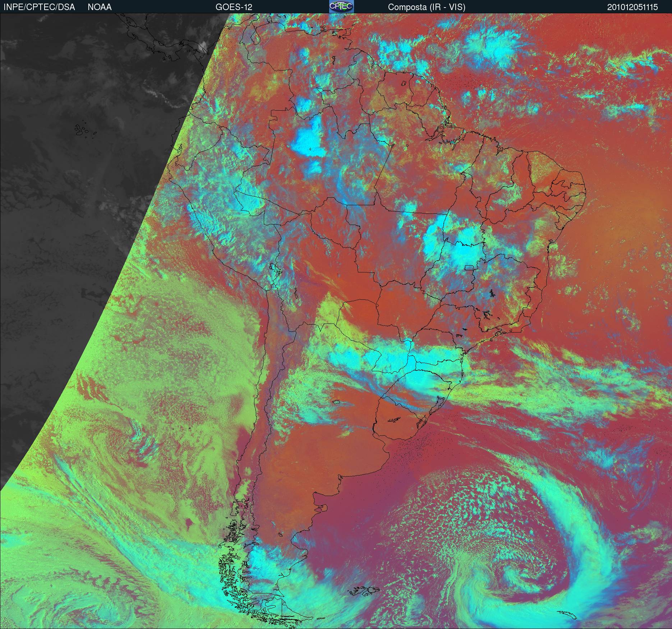Click inside the Uruguay country outline

[399, 419]
